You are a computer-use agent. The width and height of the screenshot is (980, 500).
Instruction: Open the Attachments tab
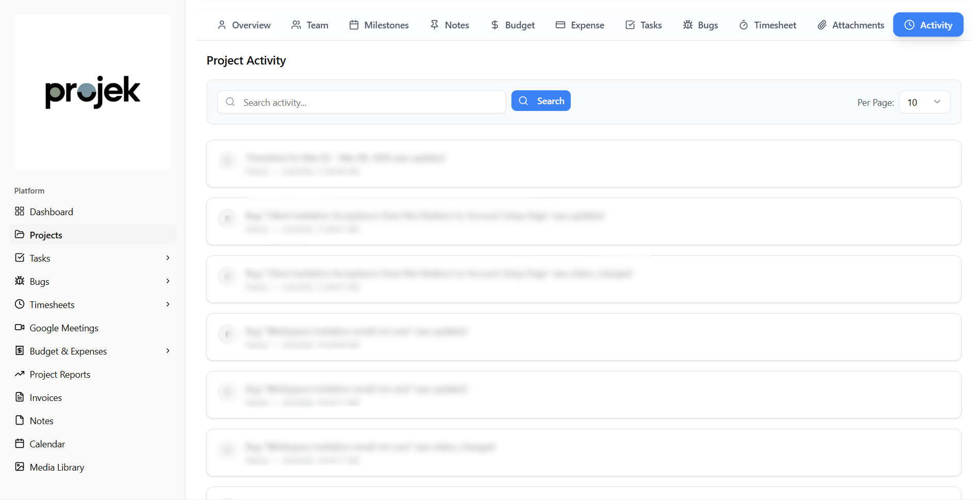[850, 25]
